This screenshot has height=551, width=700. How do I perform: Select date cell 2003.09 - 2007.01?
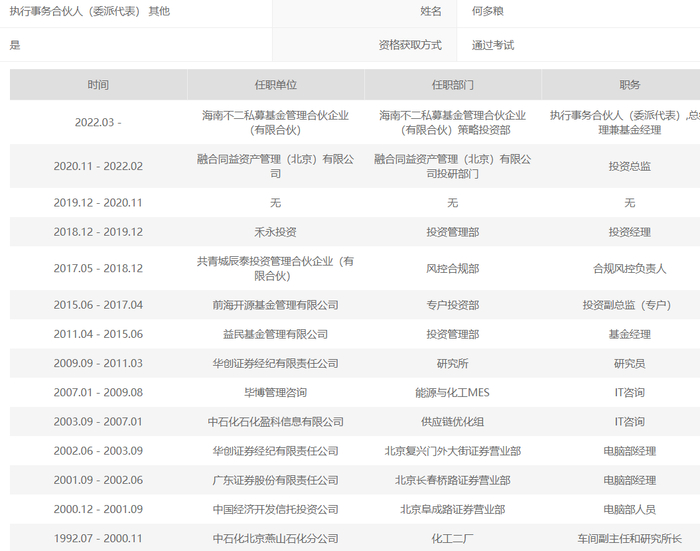point(98,422)
